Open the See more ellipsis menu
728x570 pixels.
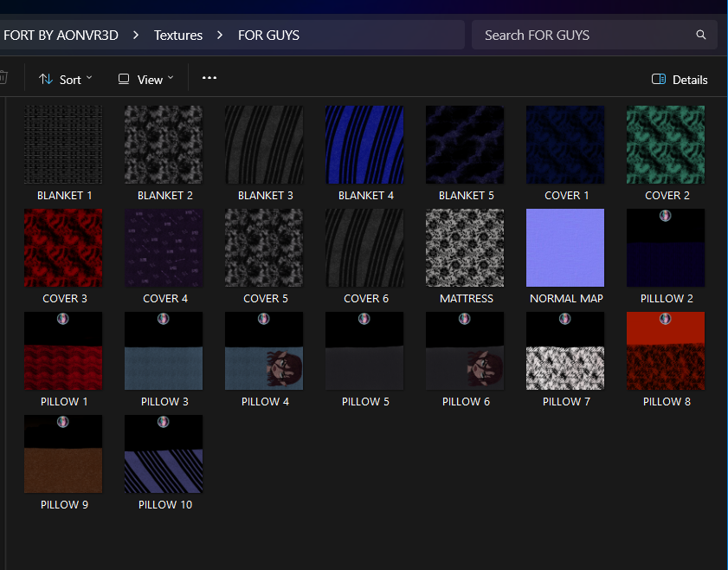209,78
